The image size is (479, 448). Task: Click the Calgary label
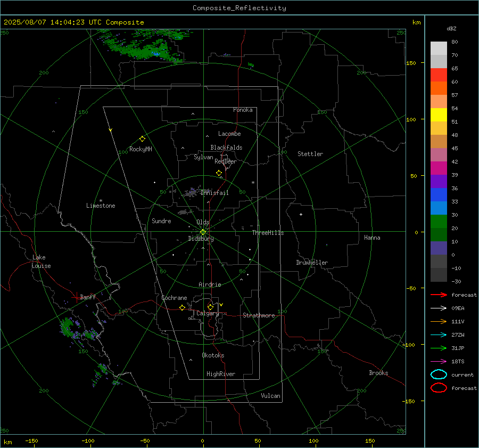(x=208, y=313)
